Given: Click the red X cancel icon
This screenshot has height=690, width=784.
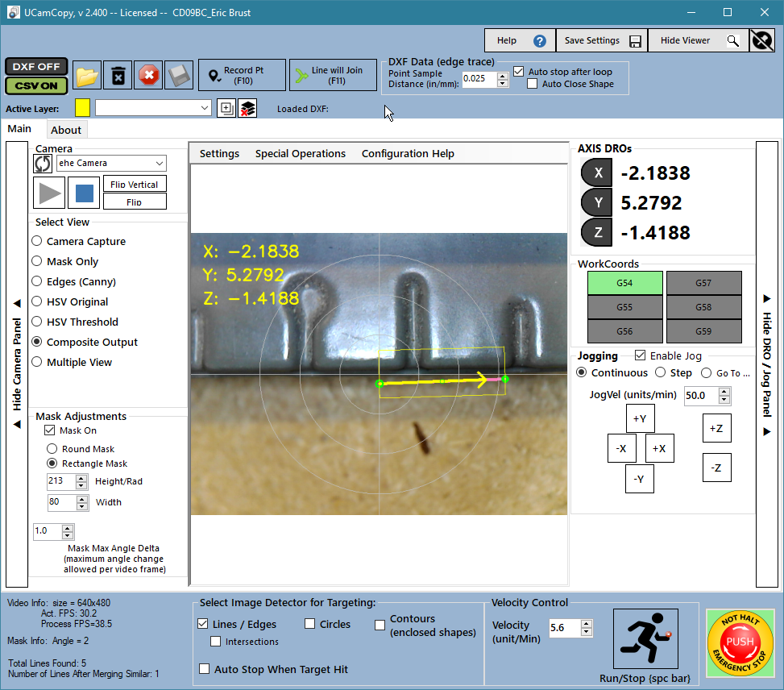Looking at the screenshot, I should tap(148, 76).
